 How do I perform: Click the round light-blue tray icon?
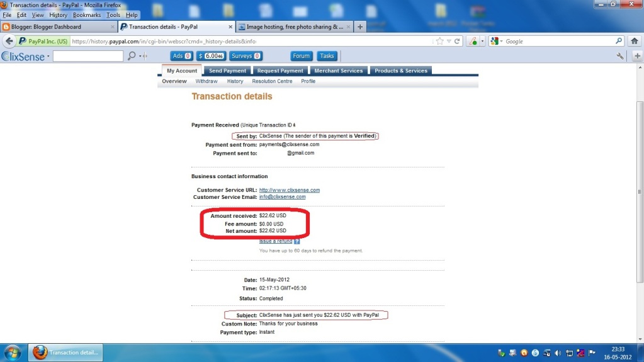[535, 353]
